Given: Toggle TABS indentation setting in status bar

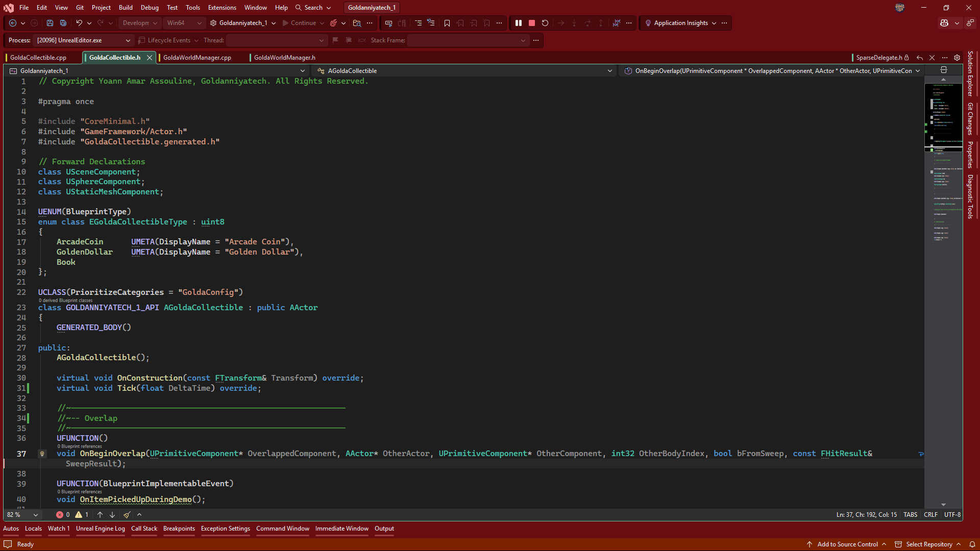Looking at the screenshot, I should point(910,515).
